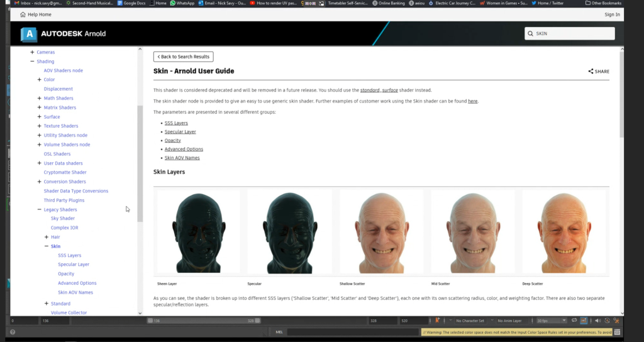Click the sidebar vertical scrollbar thumb
Viewport: 644px width, 342px height.
click(x=140, y=164)
